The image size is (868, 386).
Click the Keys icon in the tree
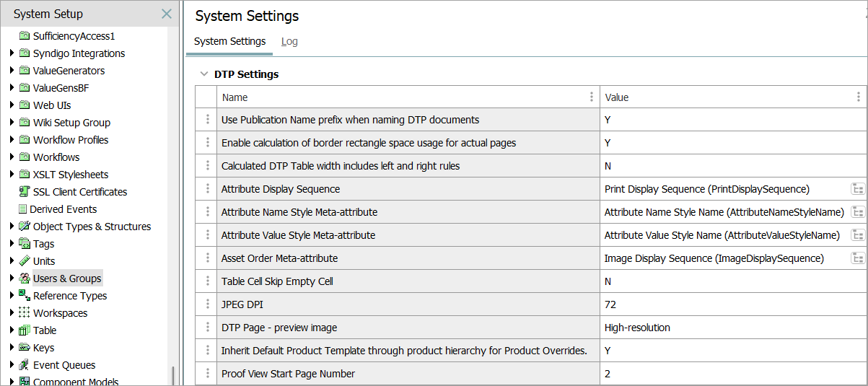point(25,348)
